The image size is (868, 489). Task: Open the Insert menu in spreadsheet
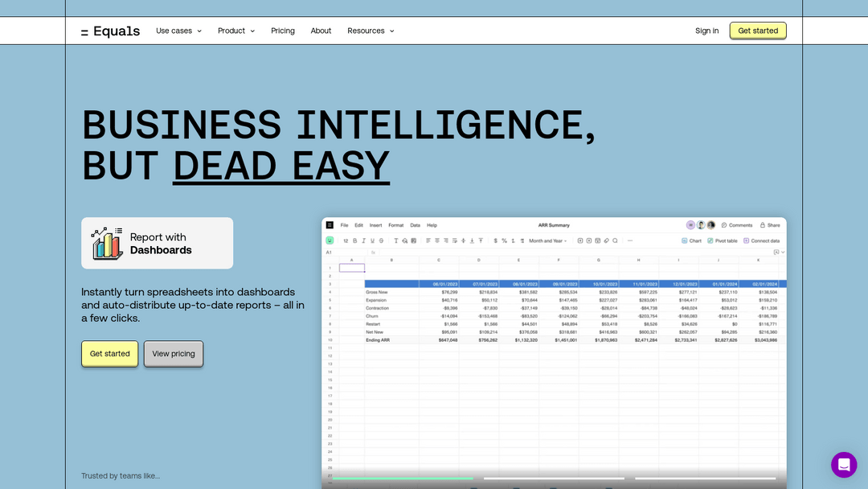point(376,225)
